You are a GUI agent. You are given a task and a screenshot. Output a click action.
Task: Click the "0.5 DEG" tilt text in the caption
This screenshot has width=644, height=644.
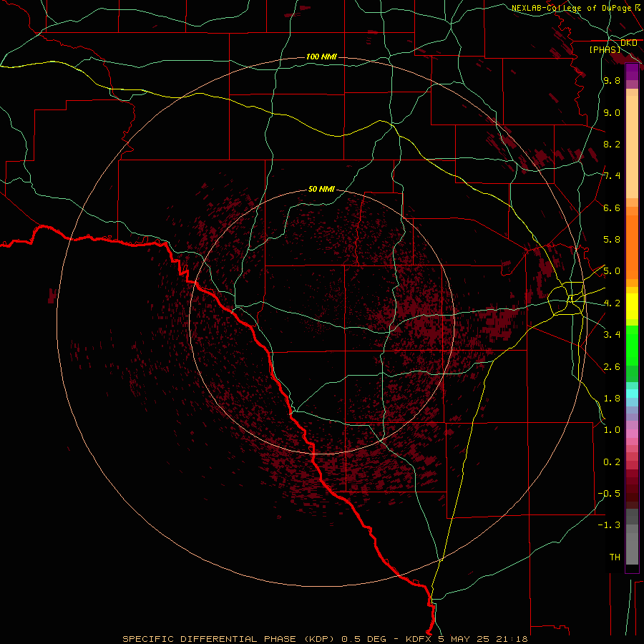coord(364,639)
